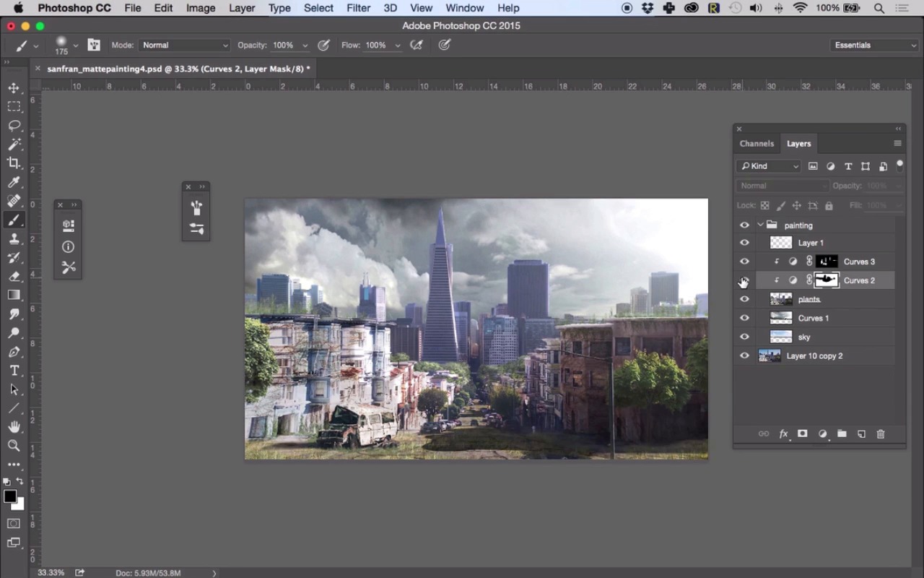Toggle visibility of plants layer
This screenshot has height=578, width=924.
(744, 299)
